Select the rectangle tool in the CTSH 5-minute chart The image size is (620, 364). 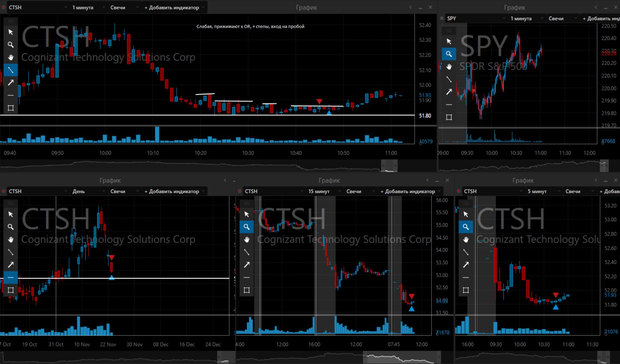coord(466,290)
